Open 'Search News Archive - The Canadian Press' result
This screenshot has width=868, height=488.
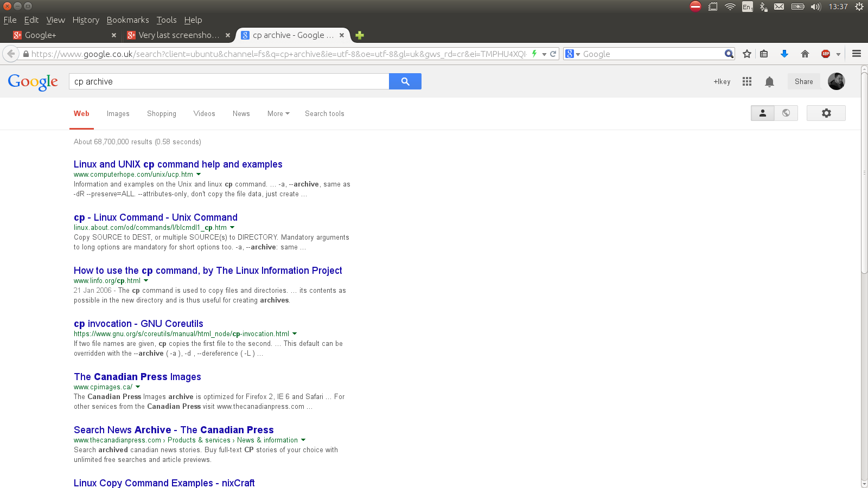(174, 430)
